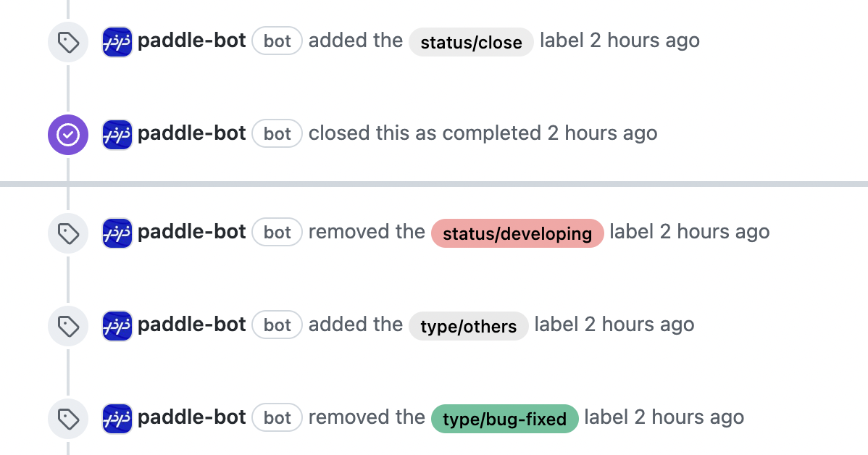Viewport: 868px width, 455px height.
Task: Click the tag icon next to status/close event
Action: [x=67, y=42]
